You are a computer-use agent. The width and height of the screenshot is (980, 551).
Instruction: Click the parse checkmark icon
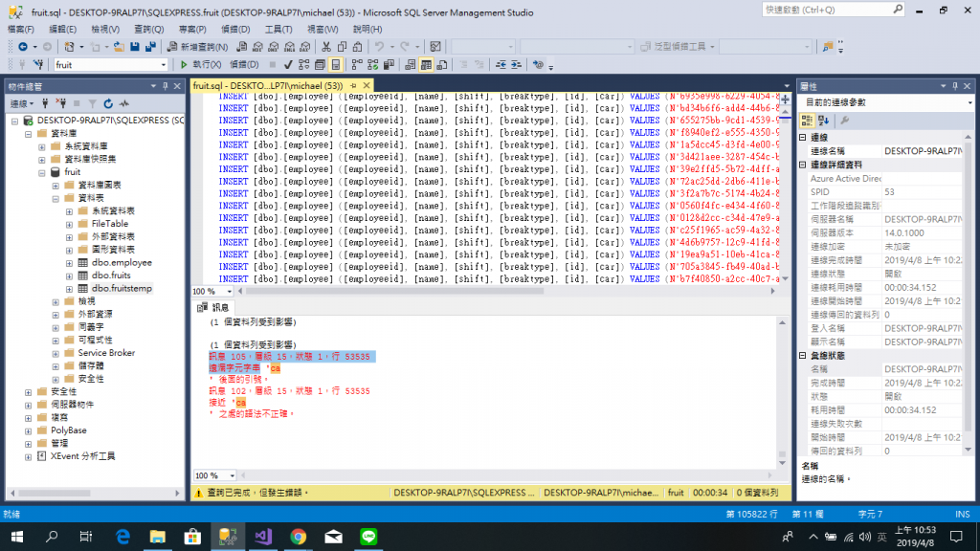(x=288, y=64)
